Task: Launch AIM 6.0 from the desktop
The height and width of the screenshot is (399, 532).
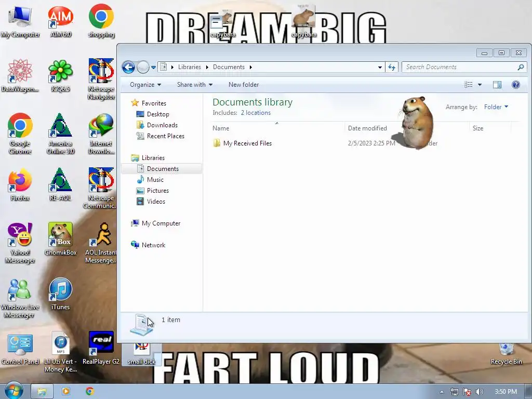Action: (x=60, y=21)
